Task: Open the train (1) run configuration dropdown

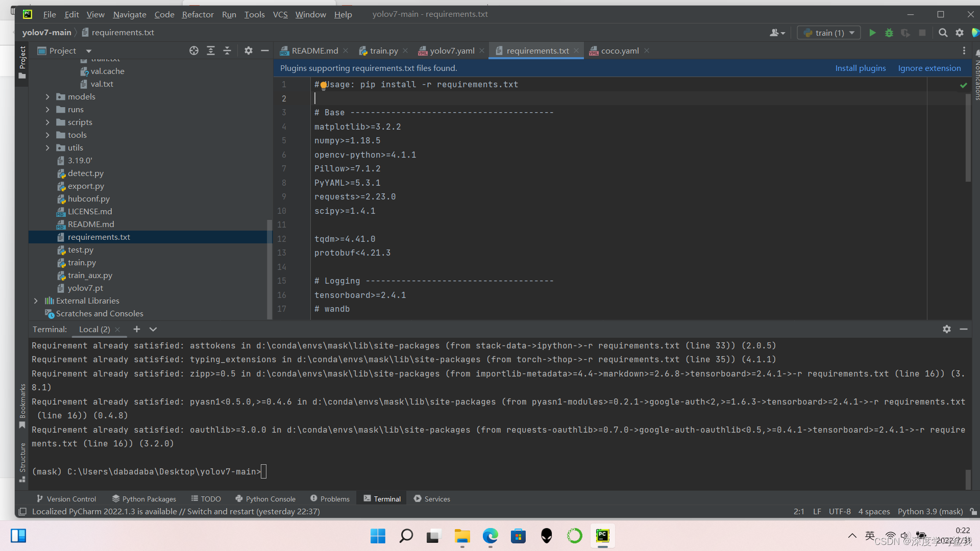Action: (829, 33)
